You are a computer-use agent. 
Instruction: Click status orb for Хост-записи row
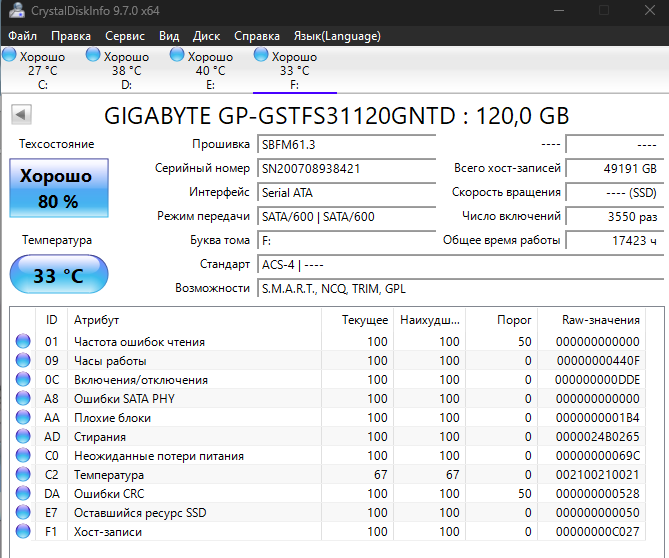23,532
